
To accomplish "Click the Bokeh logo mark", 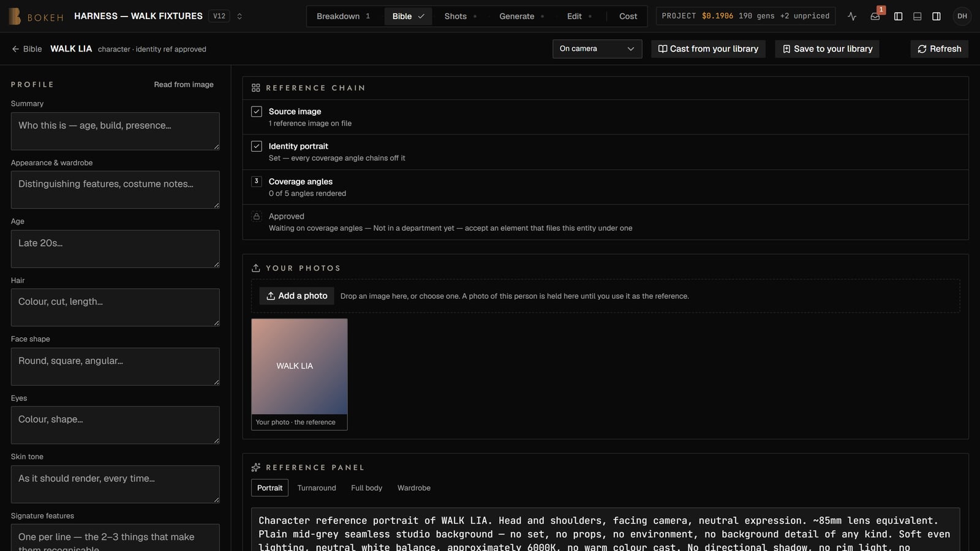I will [15, 17].
